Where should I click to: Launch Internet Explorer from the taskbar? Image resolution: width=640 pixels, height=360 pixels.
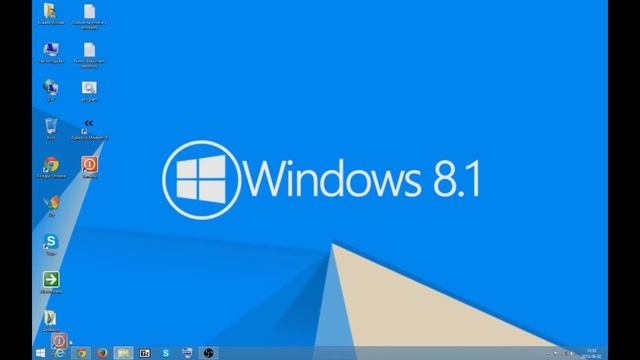(x=60, y=353)
